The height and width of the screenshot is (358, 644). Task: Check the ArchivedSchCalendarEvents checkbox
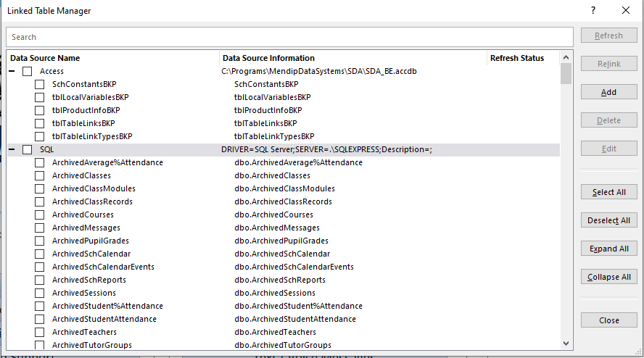tap(39, 267)
